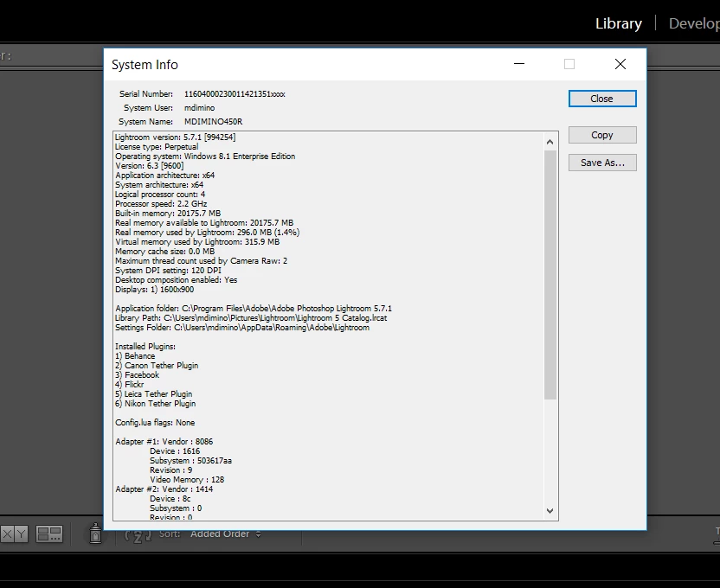Click the Version: 6.3 [9600] line
Screen dimensions: 720x588
[149, 165]
